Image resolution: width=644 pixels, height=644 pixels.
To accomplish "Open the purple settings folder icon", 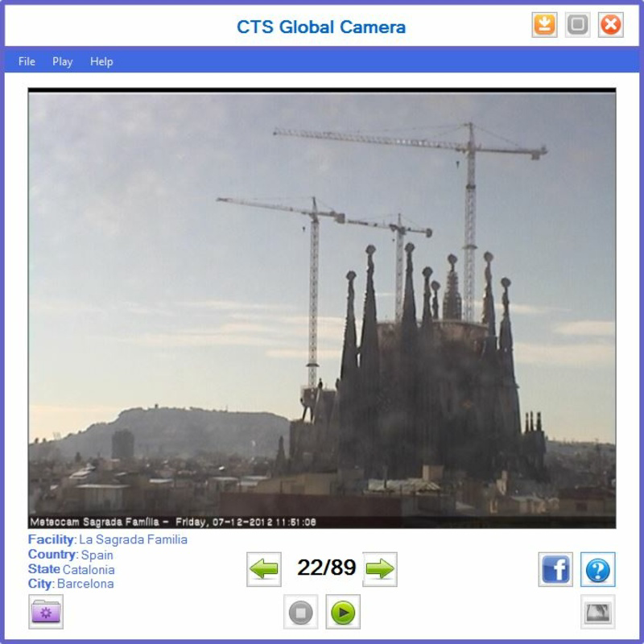I will click(46, 612).
